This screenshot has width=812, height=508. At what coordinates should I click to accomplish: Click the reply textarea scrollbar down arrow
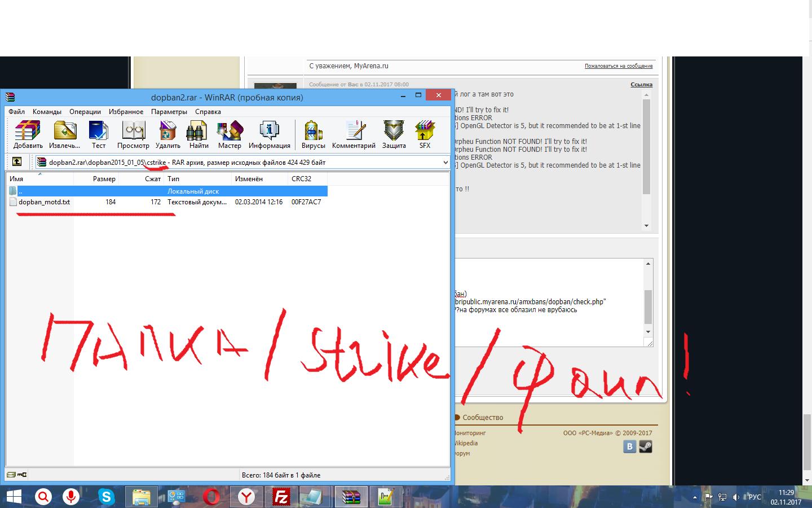(648, 332)
